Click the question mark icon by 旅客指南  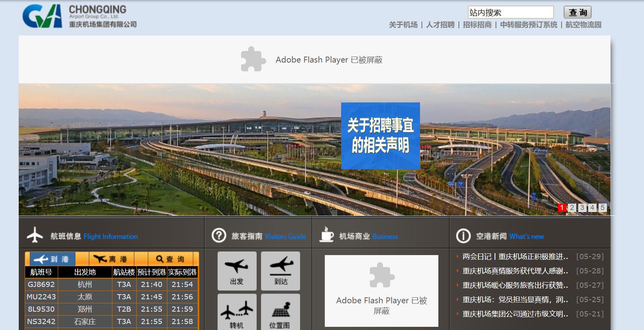pyautogui.click(x=219, y=236)
